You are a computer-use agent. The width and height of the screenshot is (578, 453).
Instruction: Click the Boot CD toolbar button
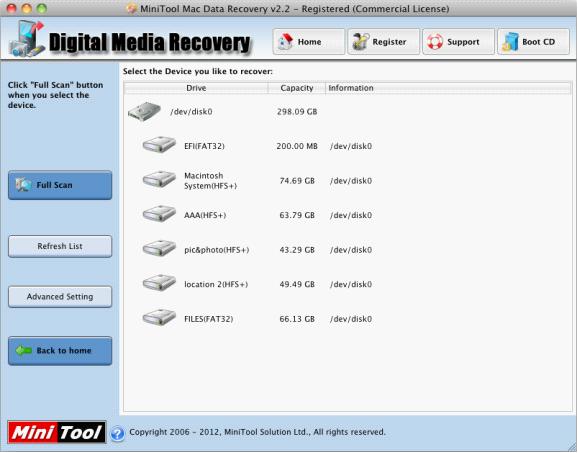[533, 42]
